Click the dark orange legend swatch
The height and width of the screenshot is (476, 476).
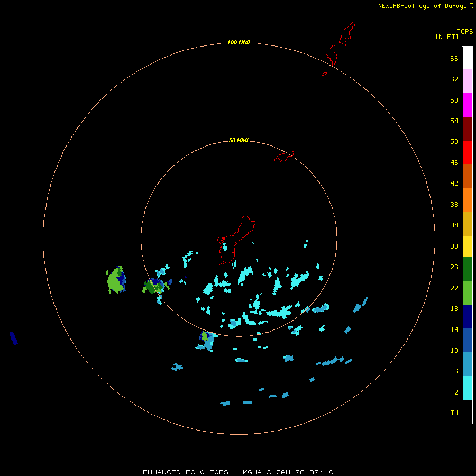[467, 176]
